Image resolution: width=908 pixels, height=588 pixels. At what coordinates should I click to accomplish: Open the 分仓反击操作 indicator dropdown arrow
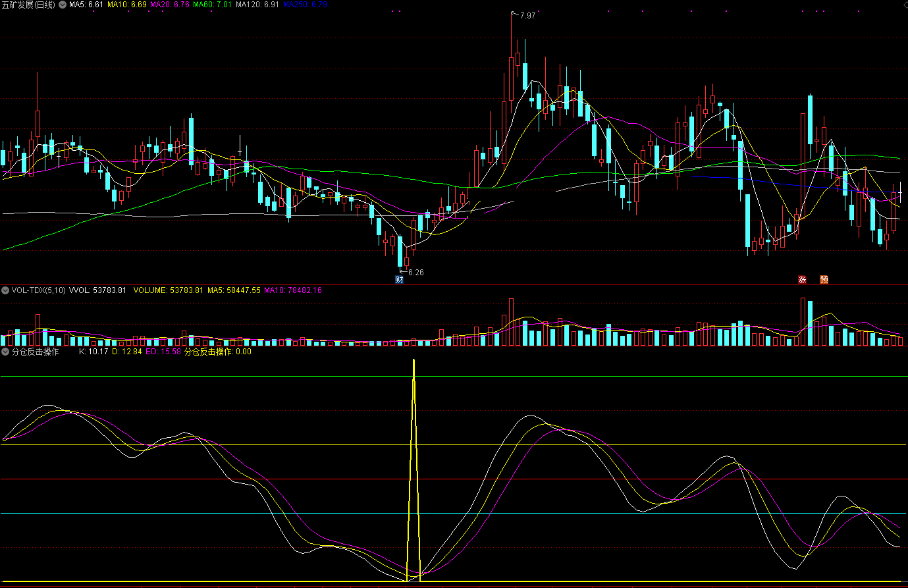tap(5, 352)
